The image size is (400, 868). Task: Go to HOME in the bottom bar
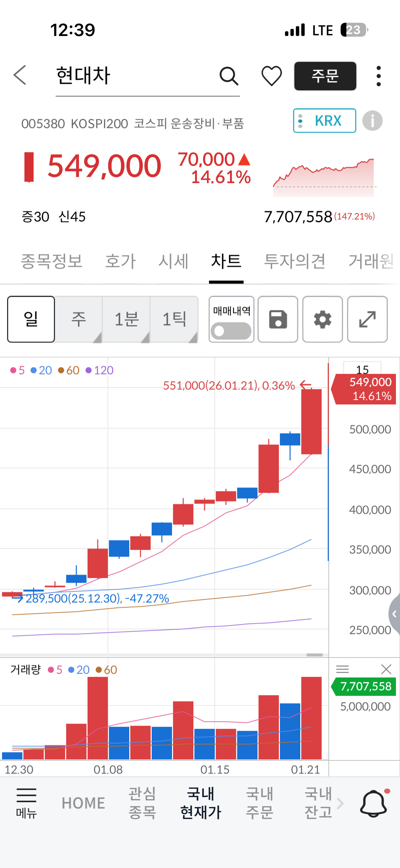click(83, 803)
